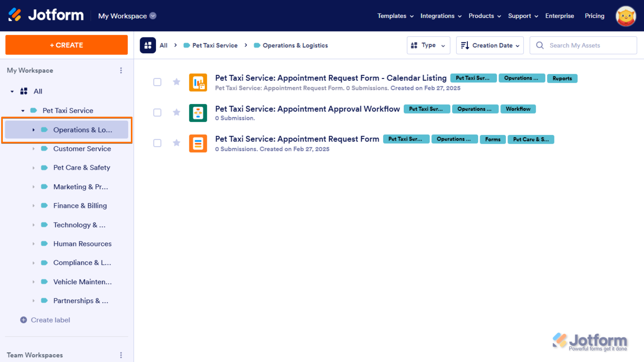Open the Appointment Approval Workflow green icon
Screen dimensions: 644x362
(198, 113)
